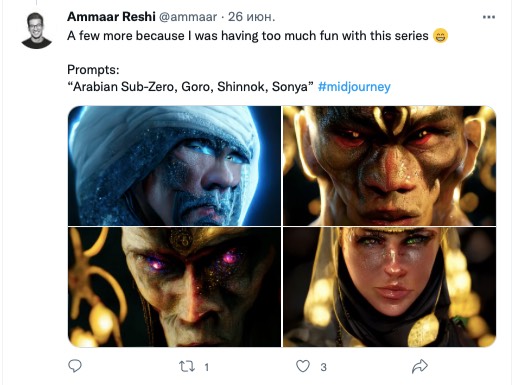This screenshot has height=385, width=513.
Task: Open the three-dot more options menu
Action: pyautogui.click(x=489, y=17)
